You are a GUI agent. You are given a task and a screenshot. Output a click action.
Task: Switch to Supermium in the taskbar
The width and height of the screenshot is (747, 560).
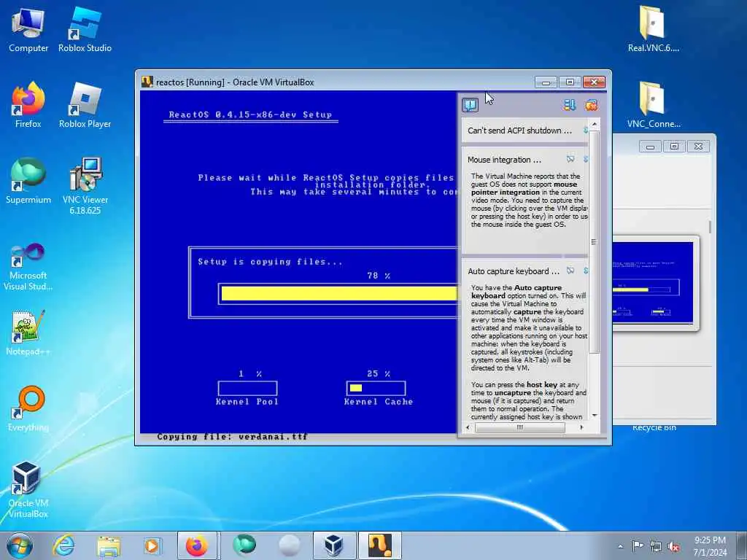pyautogui.click(x=244, y=545)
